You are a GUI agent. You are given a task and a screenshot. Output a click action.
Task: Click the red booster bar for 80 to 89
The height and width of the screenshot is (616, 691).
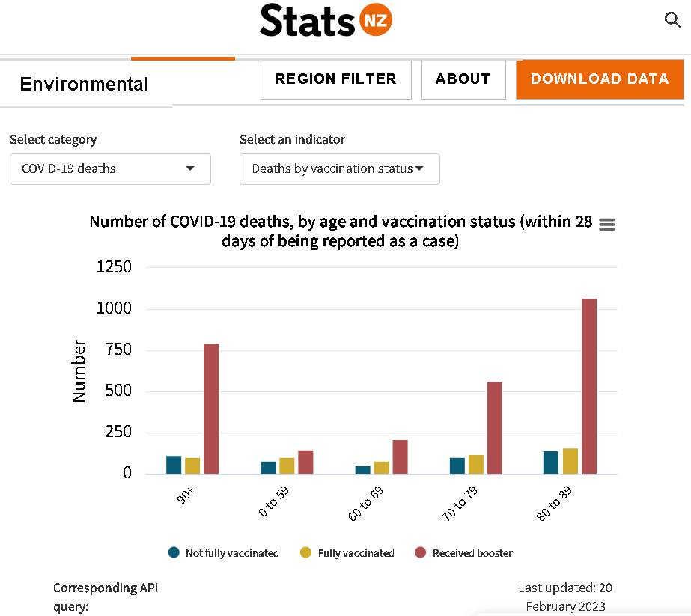click(588, 386)
